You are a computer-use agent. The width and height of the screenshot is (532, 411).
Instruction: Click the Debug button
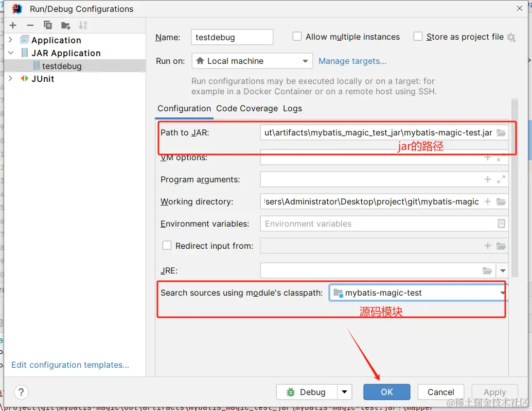pos(307,392)
